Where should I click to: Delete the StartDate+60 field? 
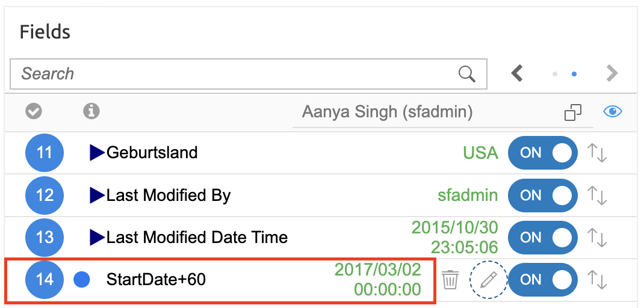coord(450,280)
